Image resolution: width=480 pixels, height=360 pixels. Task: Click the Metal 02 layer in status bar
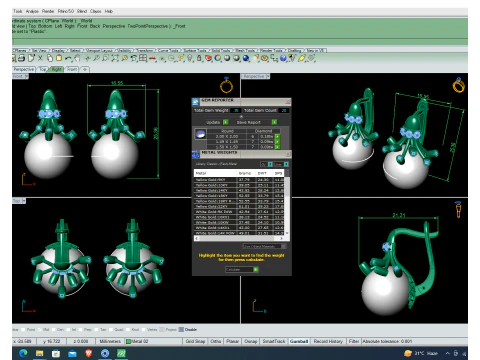[137, 341]
